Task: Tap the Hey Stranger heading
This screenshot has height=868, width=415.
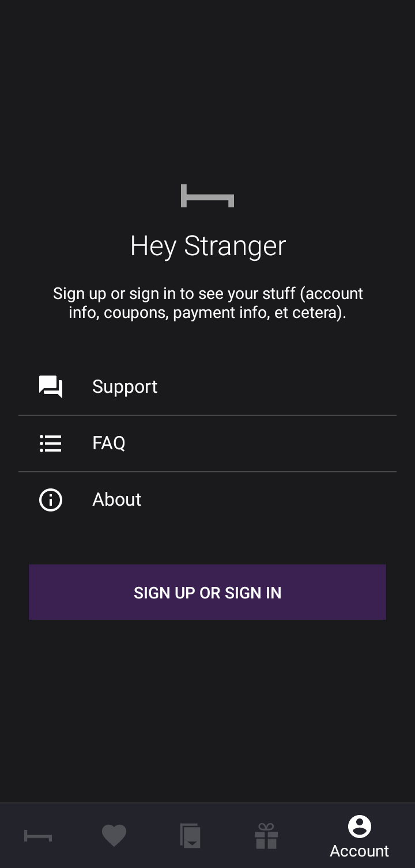Action: click(x=208, y=247)
